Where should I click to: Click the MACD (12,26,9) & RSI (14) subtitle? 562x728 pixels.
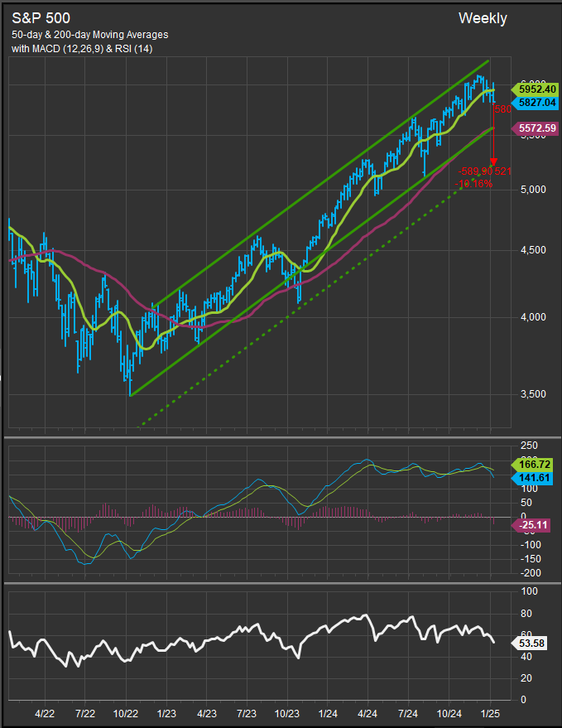pos(82,48)
